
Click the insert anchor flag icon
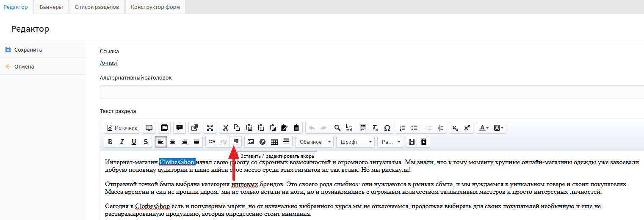click(x=236, y=142)
